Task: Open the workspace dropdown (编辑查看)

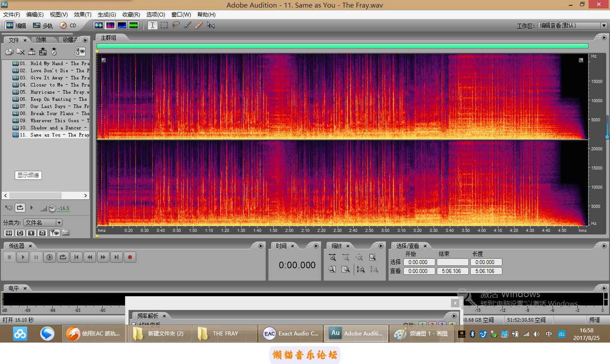Action: 572,26
